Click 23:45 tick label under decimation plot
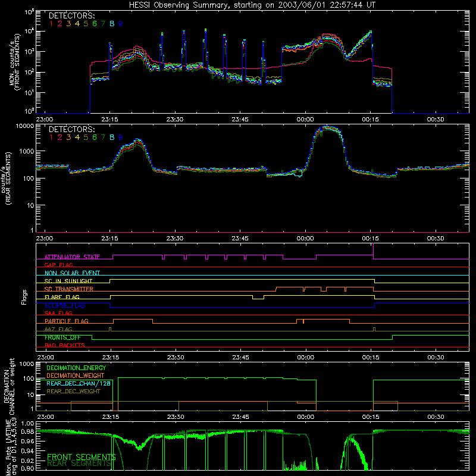Viewport: 476px width, 476px height. coord(240,417)
